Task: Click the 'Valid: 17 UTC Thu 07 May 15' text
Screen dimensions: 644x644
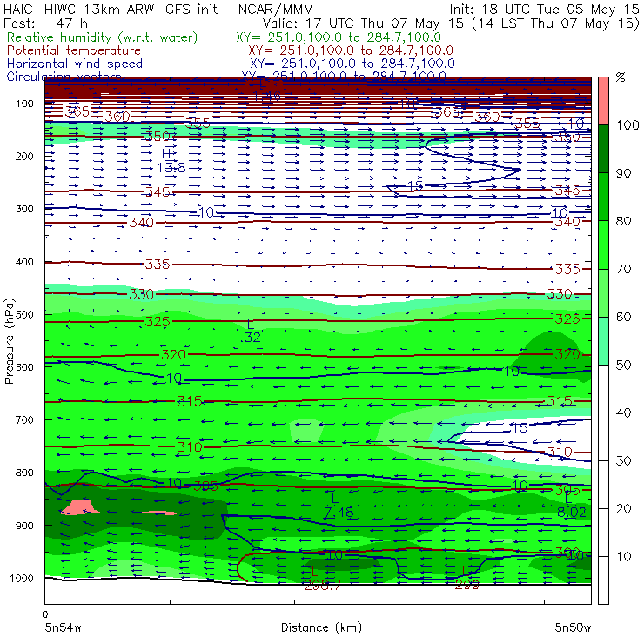Action: click(x=363, y=23)
